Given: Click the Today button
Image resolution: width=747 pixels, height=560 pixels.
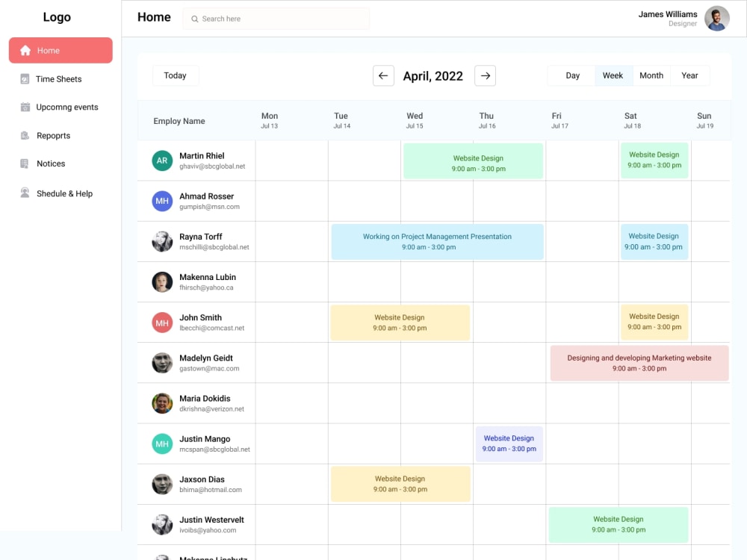Looking at the screenshot, I should tap(175, 75).
